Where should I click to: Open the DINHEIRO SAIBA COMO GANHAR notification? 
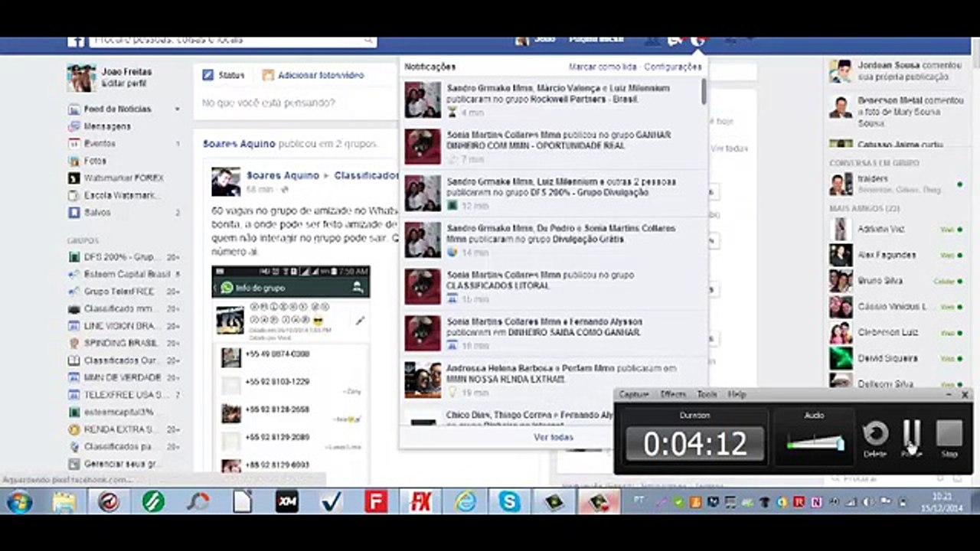tap(553, 333)
